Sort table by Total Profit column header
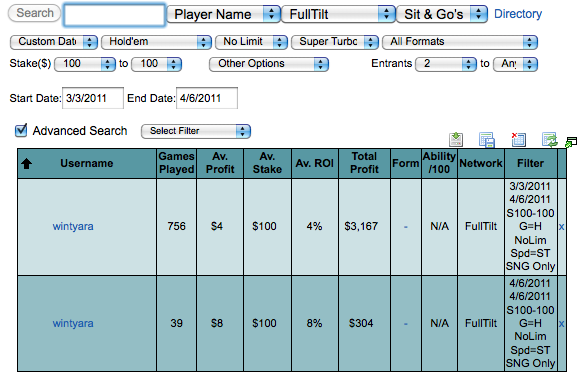The image size is (584, 392). click(x=364, y=163)
